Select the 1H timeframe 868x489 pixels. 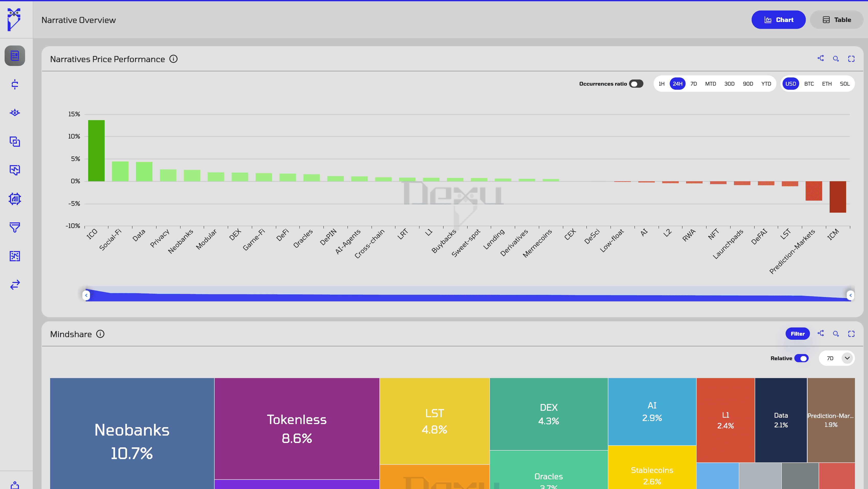[662, 84]
